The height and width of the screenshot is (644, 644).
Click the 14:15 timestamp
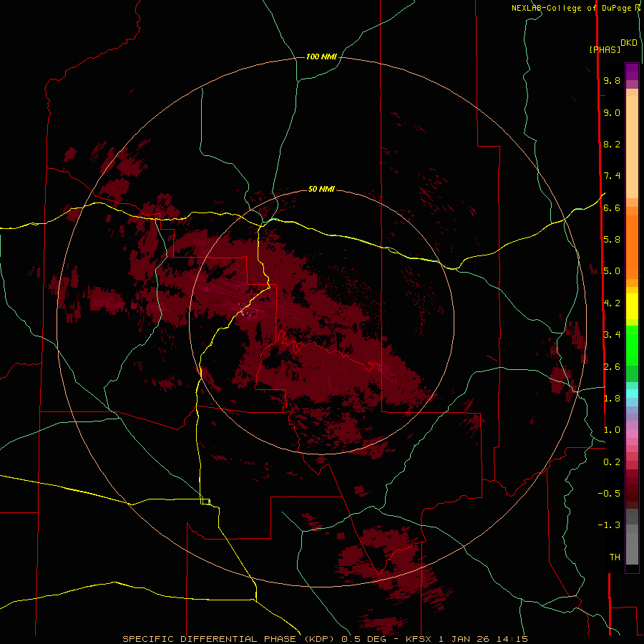pyautogui.click(x=512, y=639)
